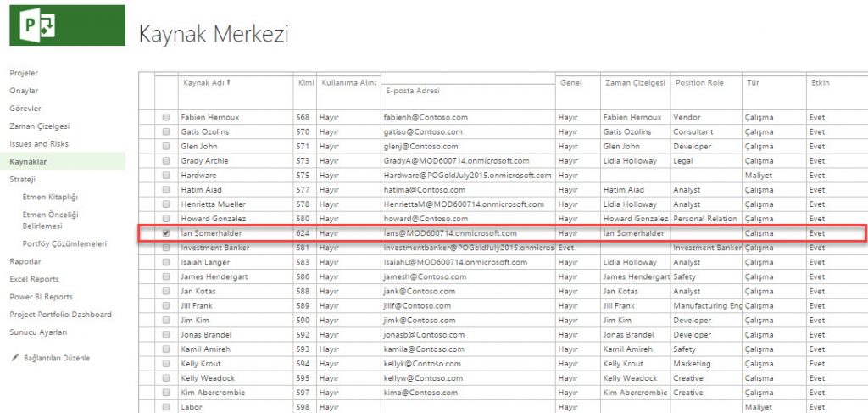The width and height of the screenshot is (868, 413).
Task: Uncheck the Ian Somerhalder row checkbox
Action: 166,233
